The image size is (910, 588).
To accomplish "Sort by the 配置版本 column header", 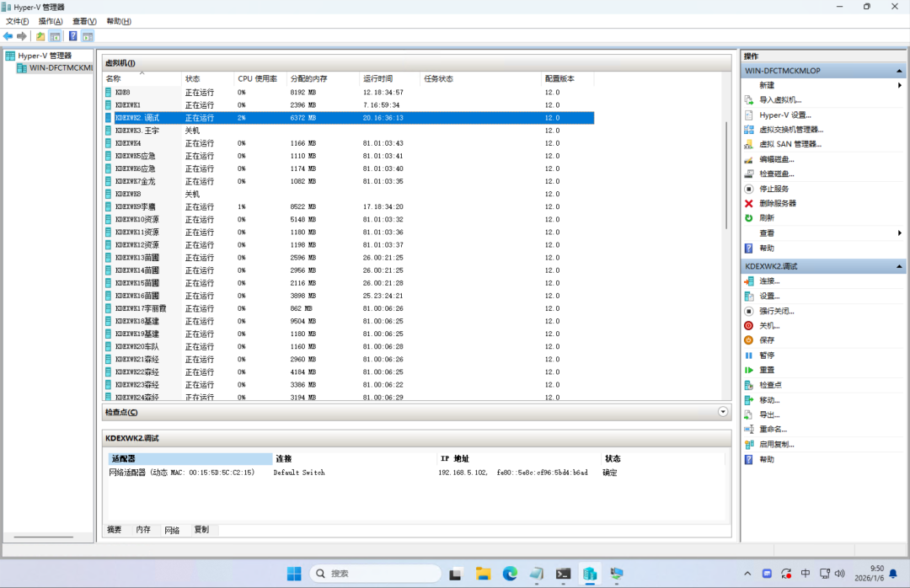I will coord(569,78).
